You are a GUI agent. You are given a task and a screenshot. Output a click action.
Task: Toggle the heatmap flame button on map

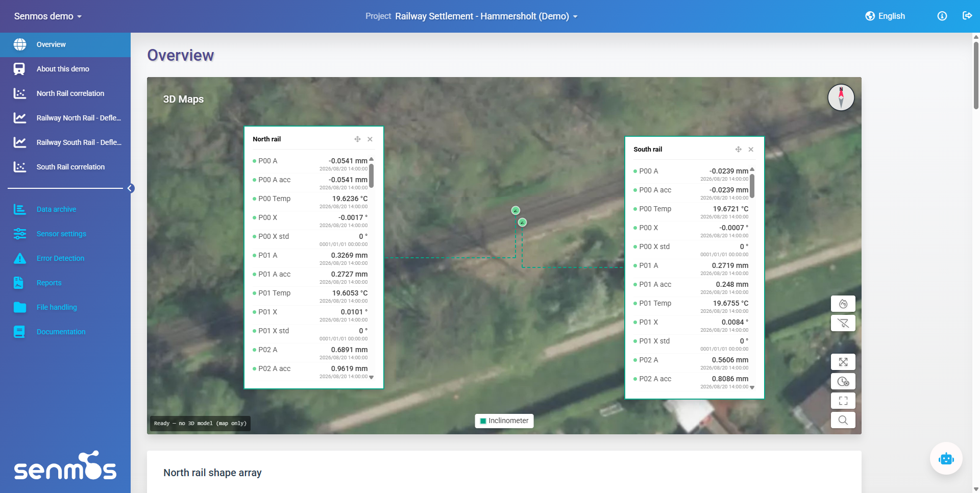843,304
